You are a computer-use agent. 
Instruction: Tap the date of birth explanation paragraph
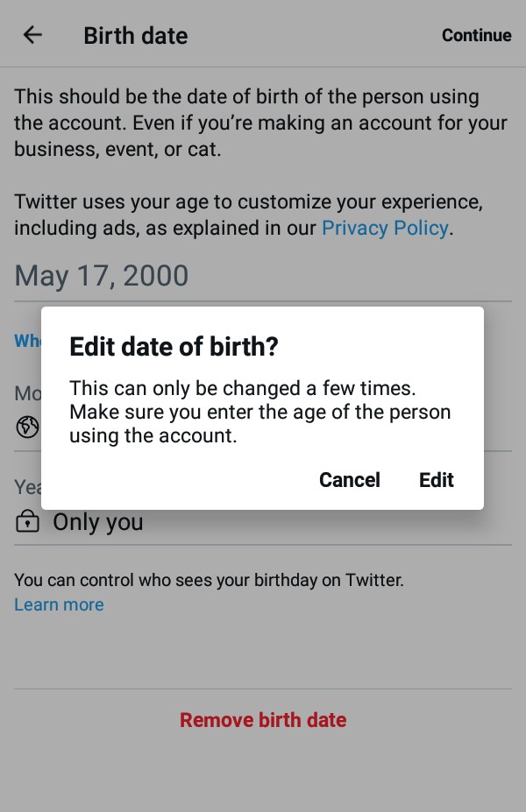tap(260, 123)
